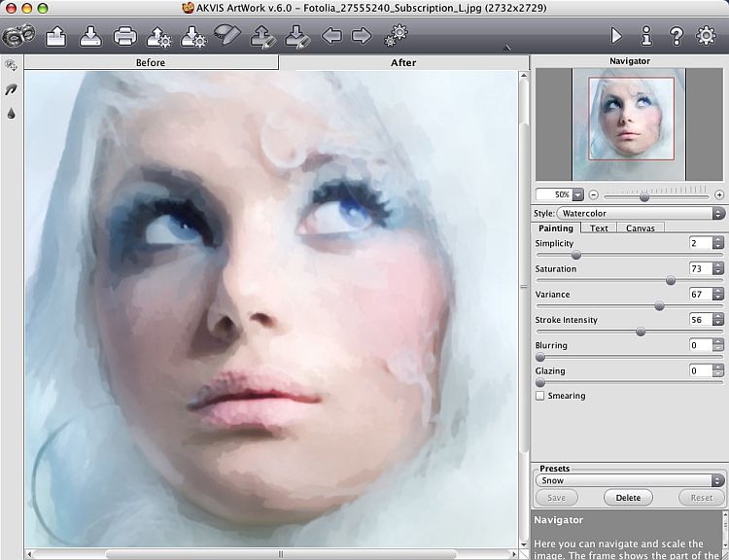Viewport: 729px width, 560px height.
Task: Enable the Smearing checkbox
Action: [x=540, y=396]
